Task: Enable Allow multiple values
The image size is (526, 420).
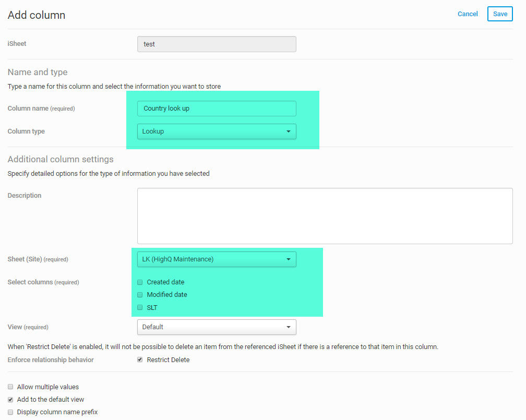Action: tap(10, 387)
